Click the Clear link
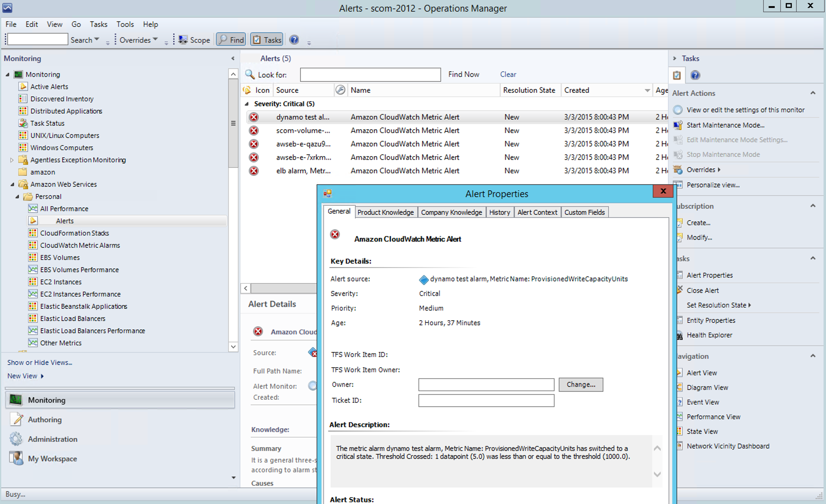This screenshot has width=826, height=504. (x=508, y=74)
